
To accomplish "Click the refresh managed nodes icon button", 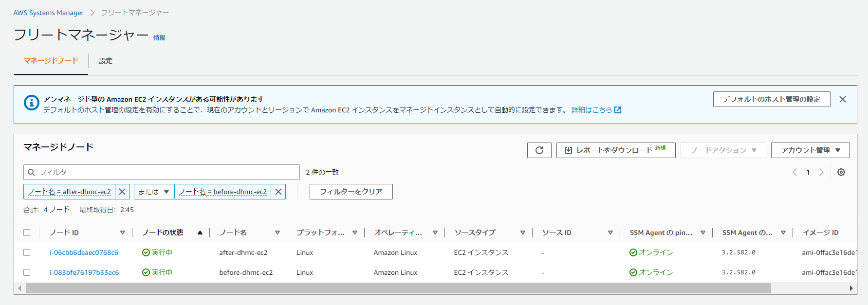I will (539, 150).
